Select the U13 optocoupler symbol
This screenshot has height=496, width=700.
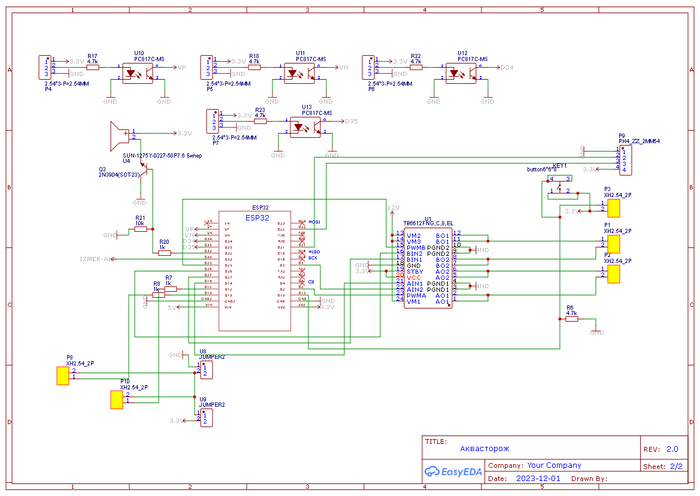click(305, 127)
